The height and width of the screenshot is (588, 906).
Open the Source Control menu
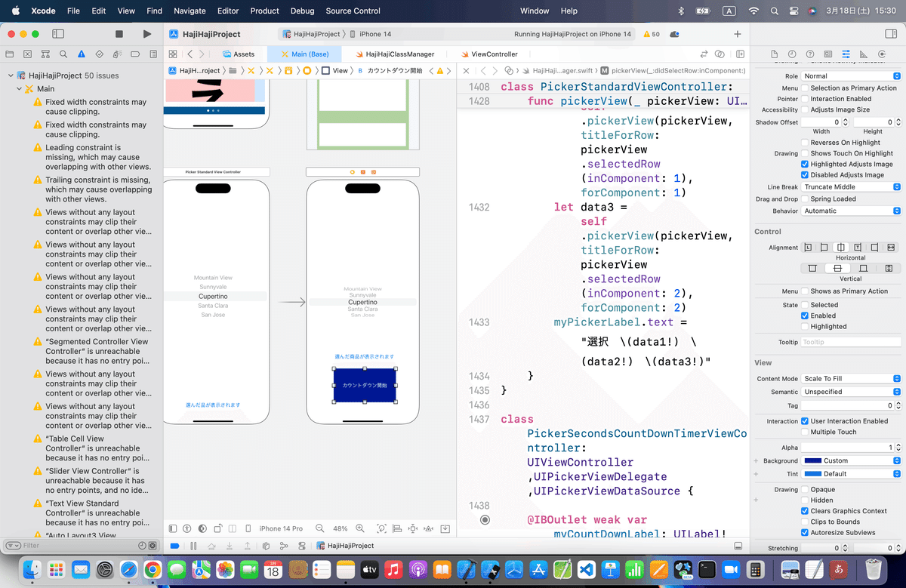(x=353, y=11)
